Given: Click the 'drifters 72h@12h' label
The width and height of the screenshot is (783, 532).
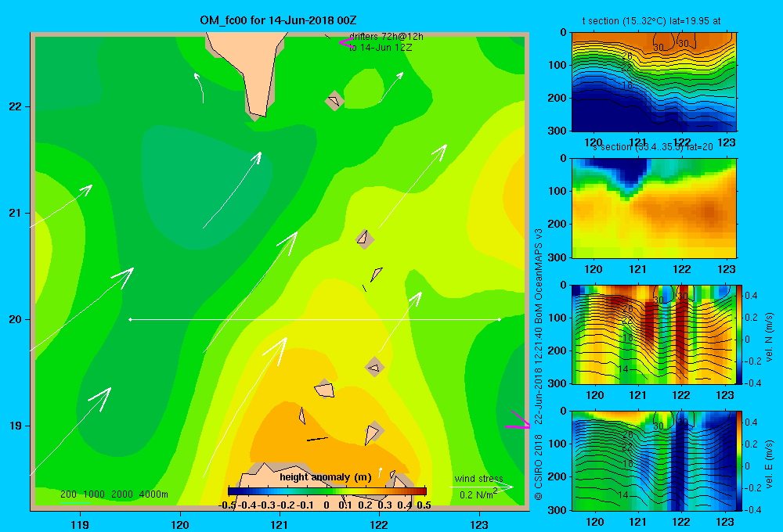Looking at the screenshot, I should [x=386, y=37].
